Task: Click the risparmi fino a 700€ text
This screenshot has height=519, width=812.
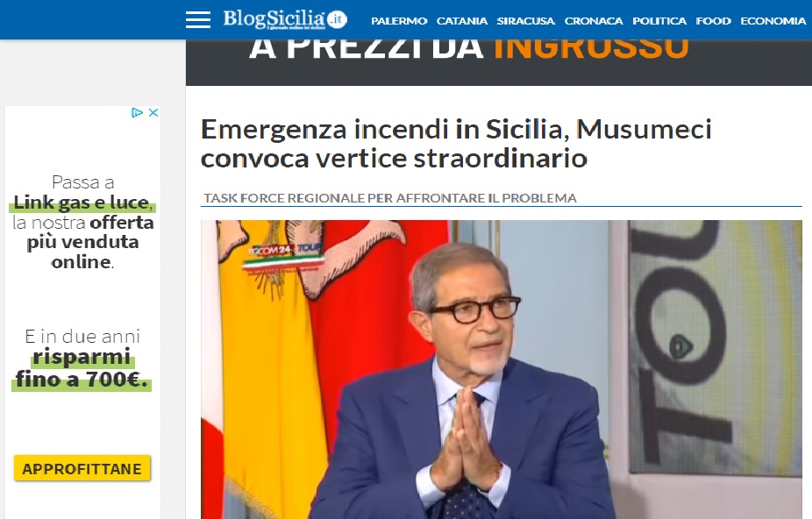Action: click(82, 367)
